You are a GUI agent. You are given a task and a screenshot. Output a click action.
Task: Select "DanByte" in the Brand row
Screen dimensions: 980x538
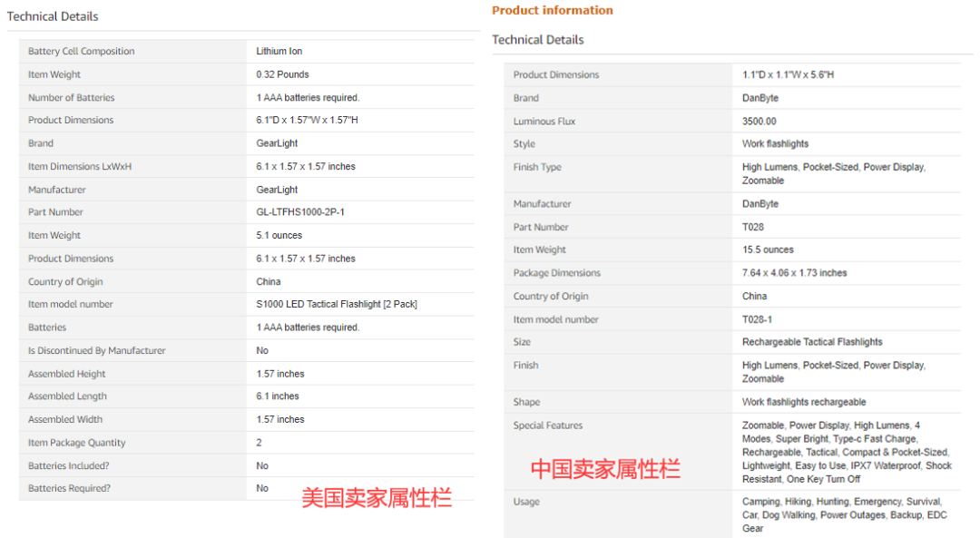760,98
